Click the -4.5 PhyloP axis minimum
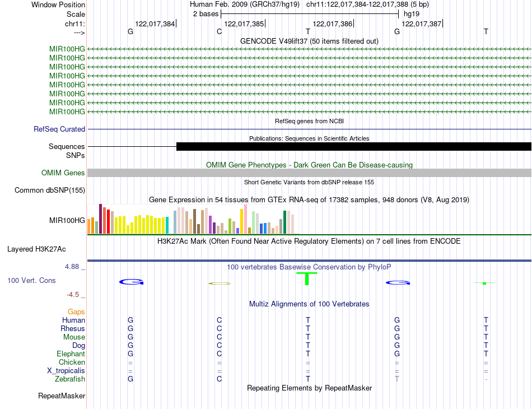This screenshot has height=409, width=532. [x=73, y=295]
